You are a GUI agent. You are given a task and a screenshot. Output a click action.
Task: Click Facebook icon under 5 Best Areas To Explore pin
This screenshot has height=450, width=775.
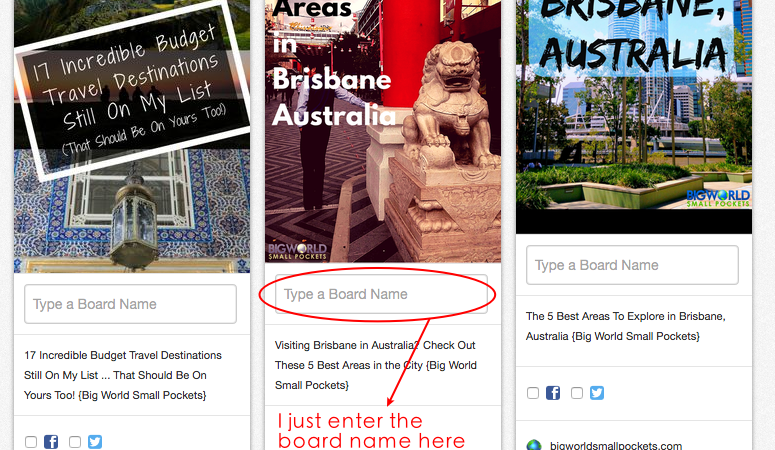point(553,393)
